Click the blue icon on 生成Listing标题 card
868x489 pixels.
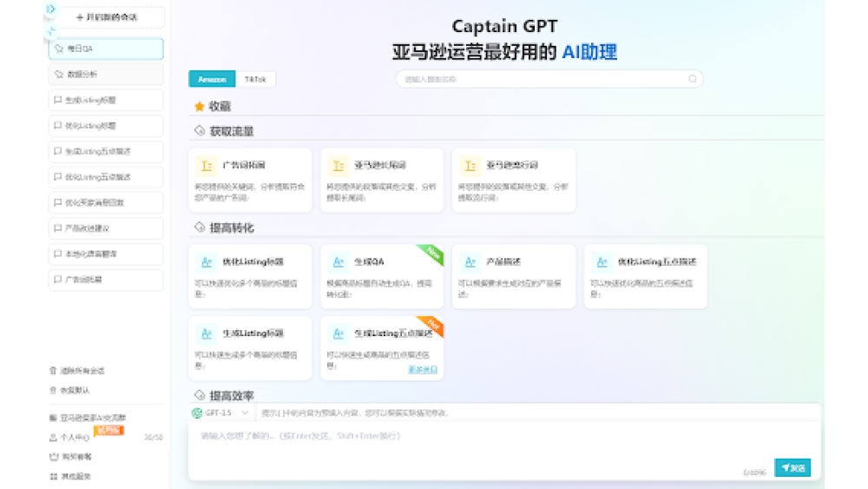[207, 334]
